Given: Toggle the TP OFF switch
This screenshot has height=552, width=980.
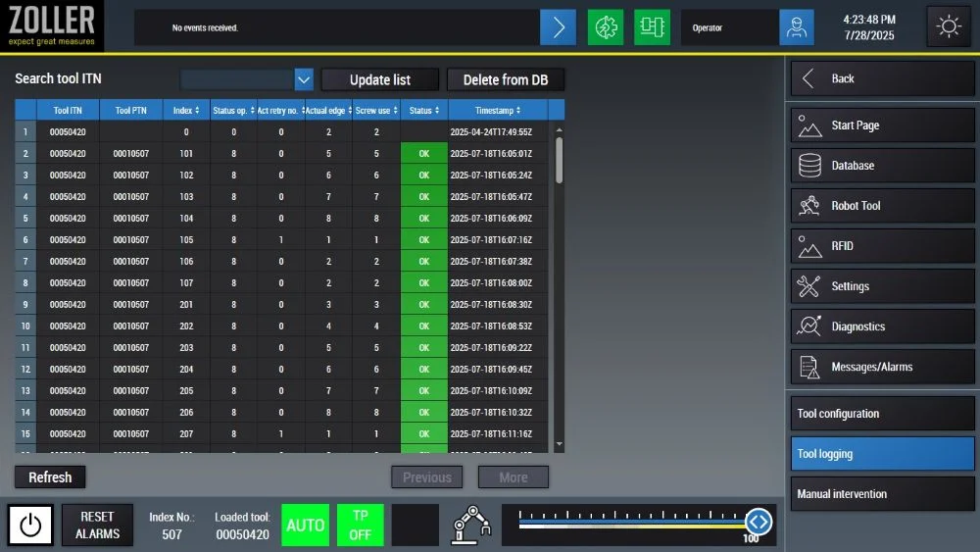Looking at the screenshot, I should click(x=360, y=526).
